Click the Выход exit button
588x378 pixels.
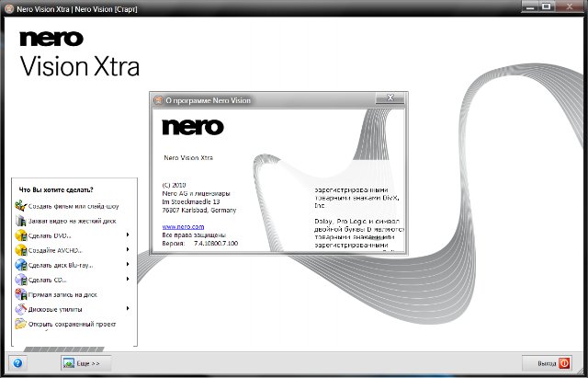547,363
